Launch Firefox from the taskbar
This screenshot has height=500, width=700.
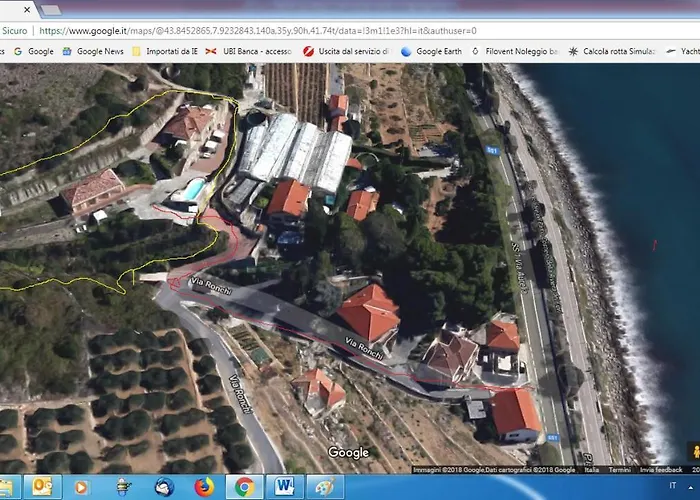(x=204, y=487)
